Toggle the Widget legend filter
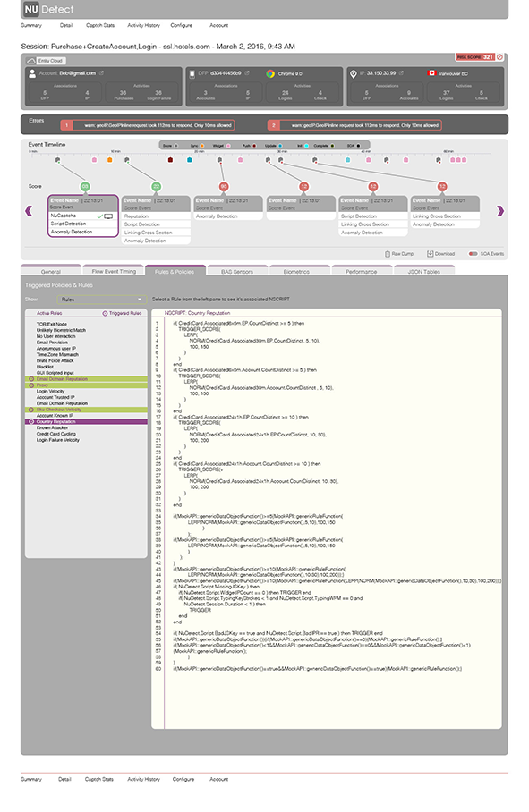 222,146
